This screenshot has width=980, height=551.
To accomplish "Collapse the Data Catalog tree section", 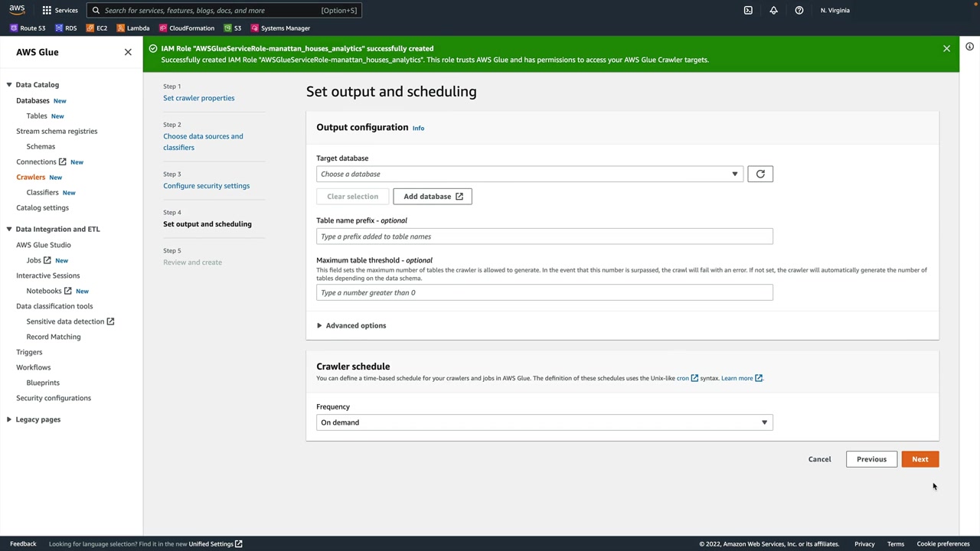I will (9, 85).
